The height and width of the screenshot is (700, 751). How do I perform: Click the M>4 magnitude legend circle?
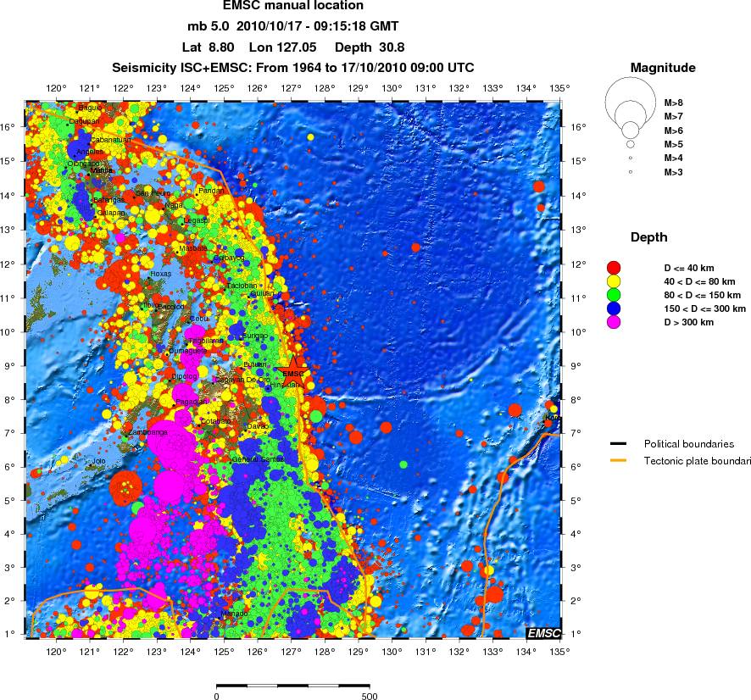631,158
